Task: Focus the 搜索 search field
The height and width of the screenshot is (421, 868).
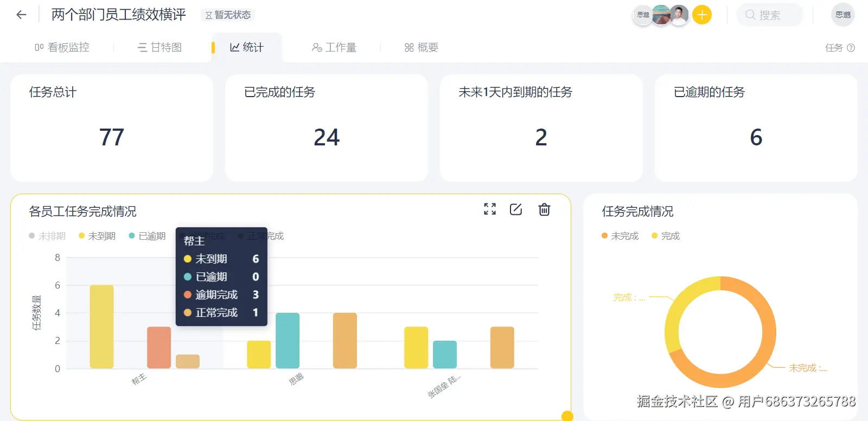Action: click(x=770, y=15)
